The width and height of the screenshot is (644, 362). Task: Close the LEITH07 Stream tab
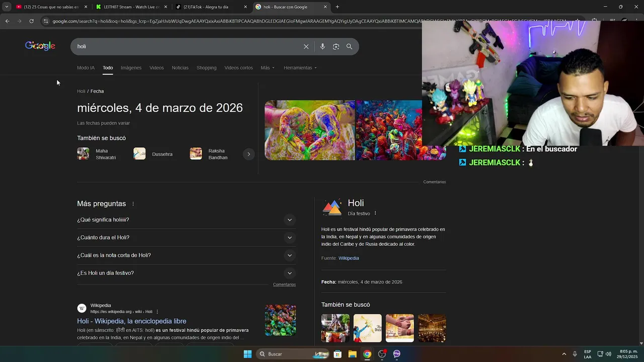(166, 7)
